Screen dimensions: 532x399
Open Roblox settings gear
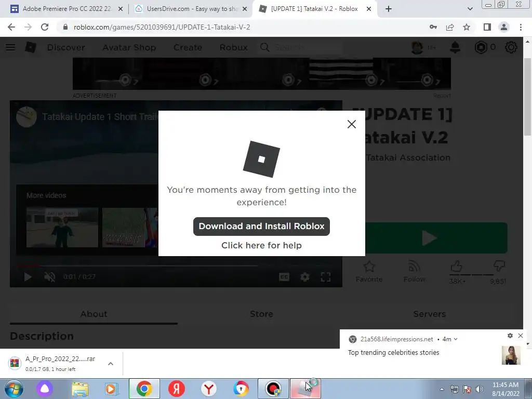[511, 47]
